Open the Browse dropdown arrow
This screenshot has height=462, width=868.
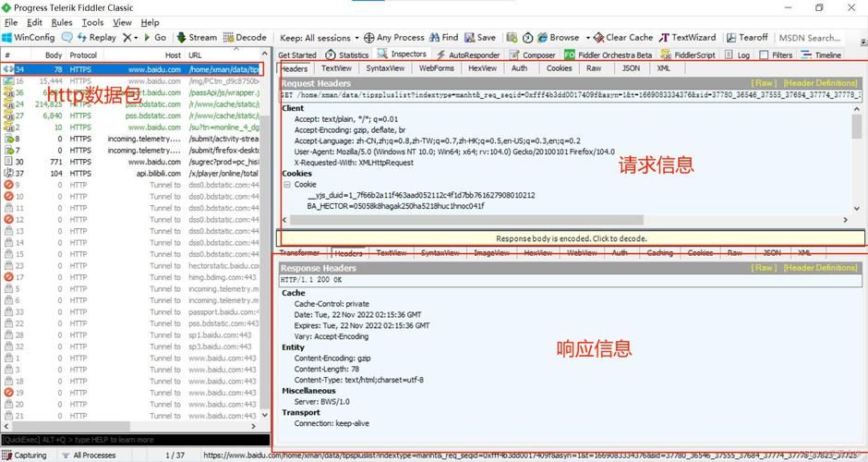[587, 38]
